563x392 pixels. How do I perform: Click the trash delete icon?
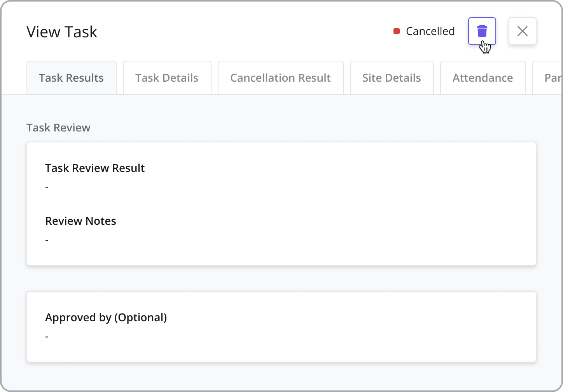pos(482,31)
